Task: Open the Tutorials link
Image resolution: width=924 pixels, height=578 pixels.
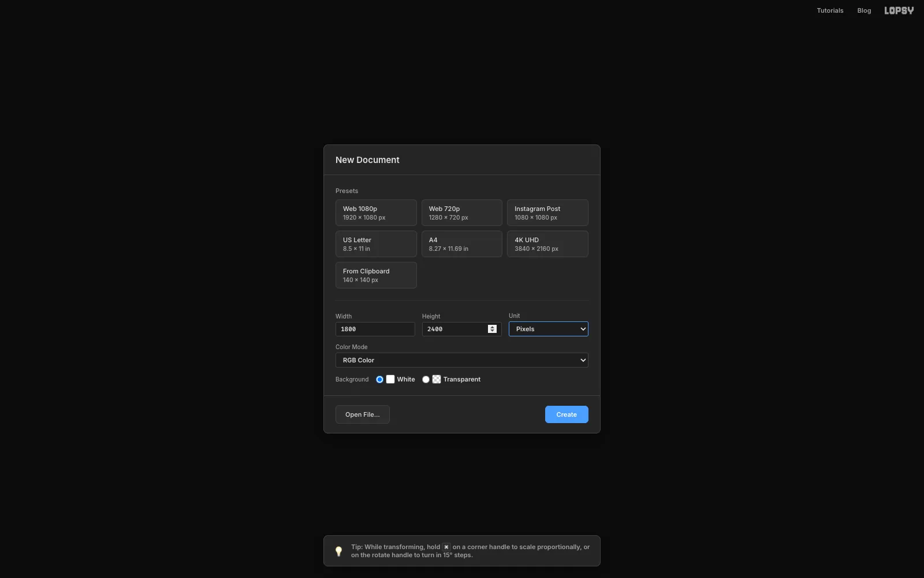Action: pos(830,10)
